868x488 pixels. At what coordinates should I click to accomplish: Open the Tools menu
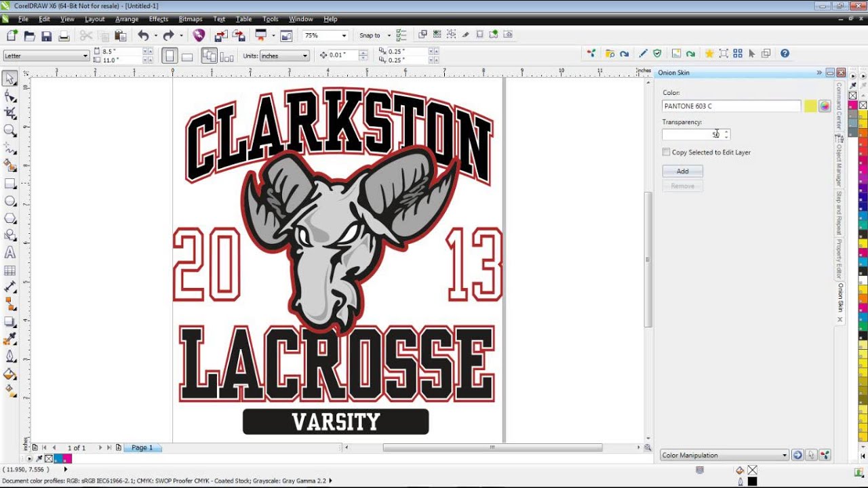point(270,19)
